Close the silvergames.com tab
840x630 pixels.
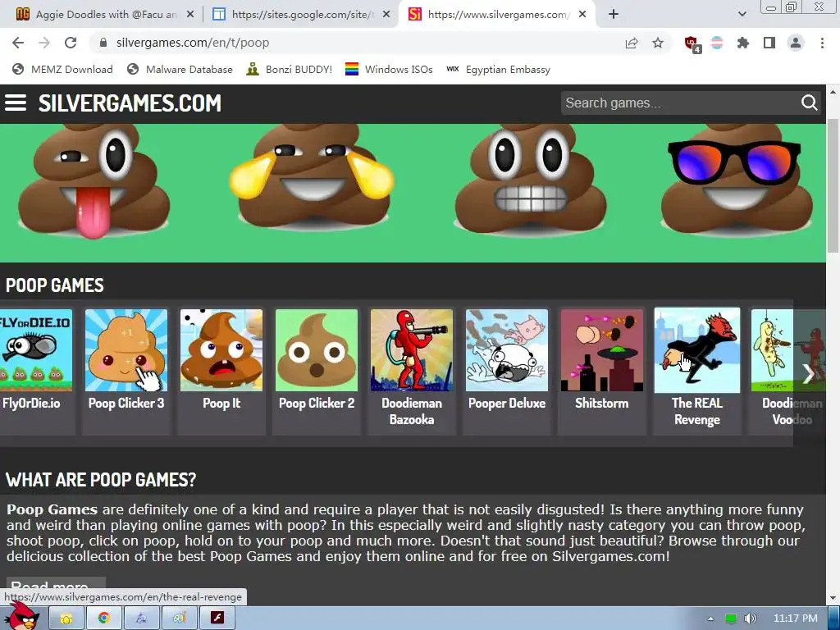(x=582, y=15)
